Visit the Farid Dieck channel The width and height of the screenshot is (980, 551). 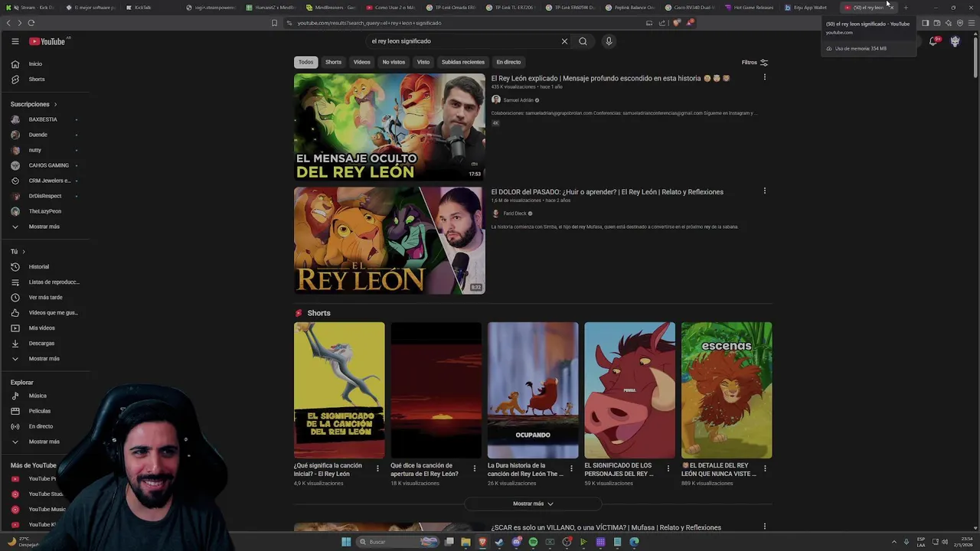click(x=514, y=214)
